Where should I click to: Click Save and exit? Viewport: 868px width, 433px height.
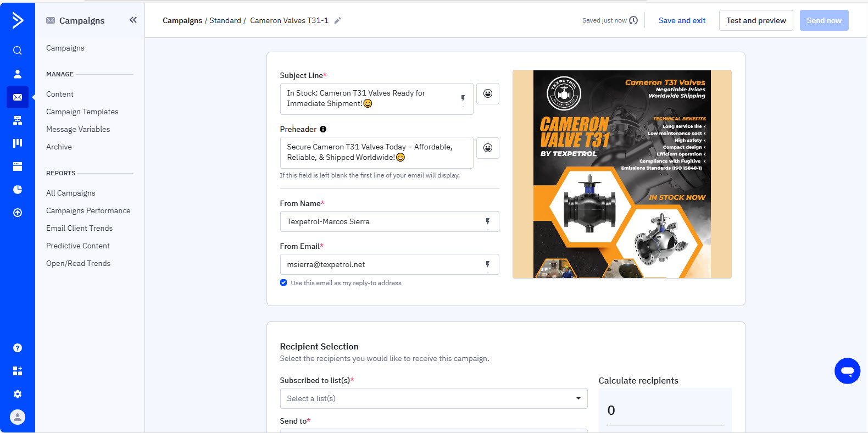click(x=682, y=20)
